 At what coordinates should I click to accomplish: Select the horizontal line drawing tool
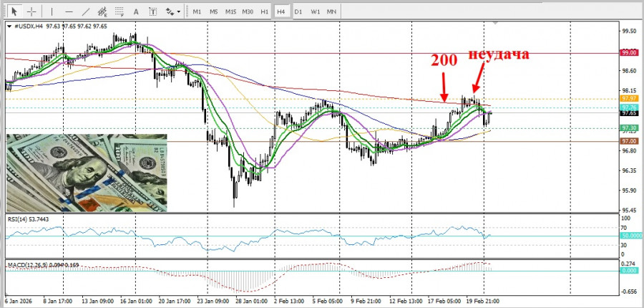[69, 11]
